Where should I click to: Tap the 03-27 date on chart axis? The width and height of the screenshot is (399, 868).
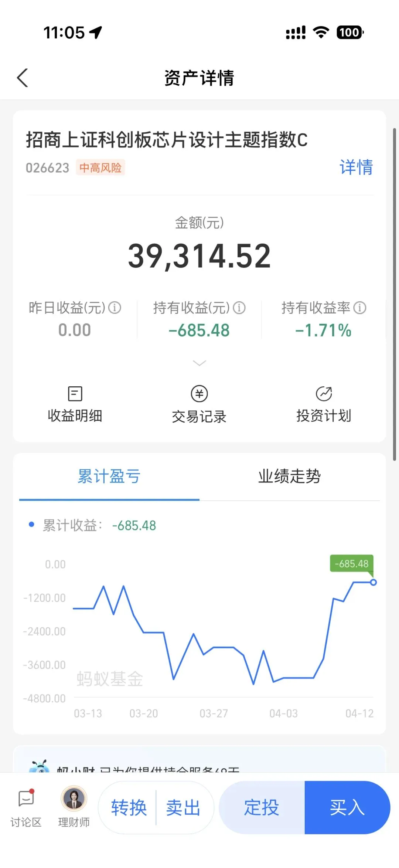(214, 713)
